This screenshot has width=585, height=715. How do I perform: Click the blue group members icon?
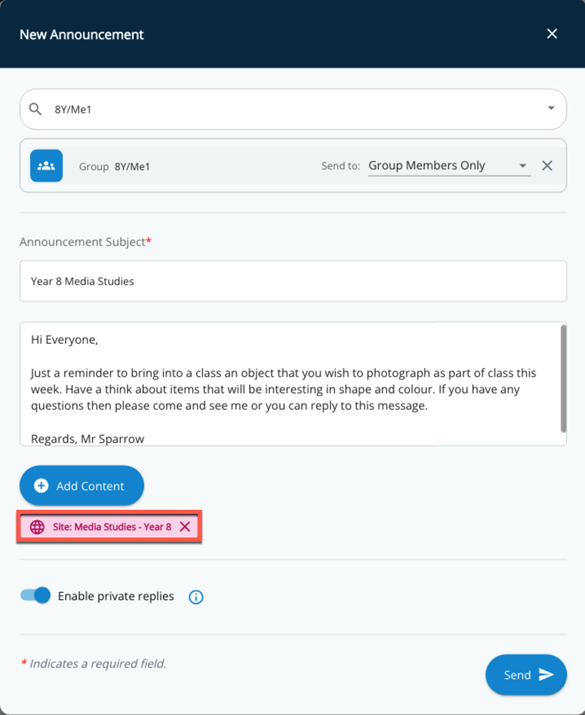click(x=46, y=166)
